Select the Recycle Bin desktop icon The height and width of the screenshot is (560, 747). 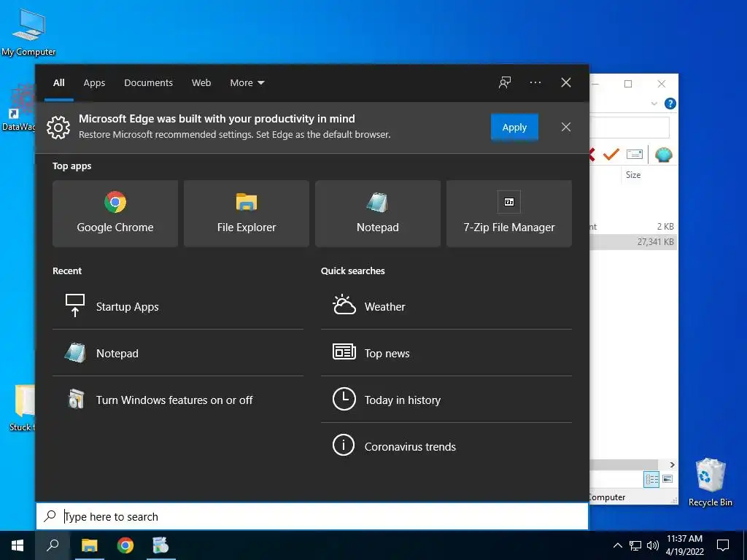point(711,482)
